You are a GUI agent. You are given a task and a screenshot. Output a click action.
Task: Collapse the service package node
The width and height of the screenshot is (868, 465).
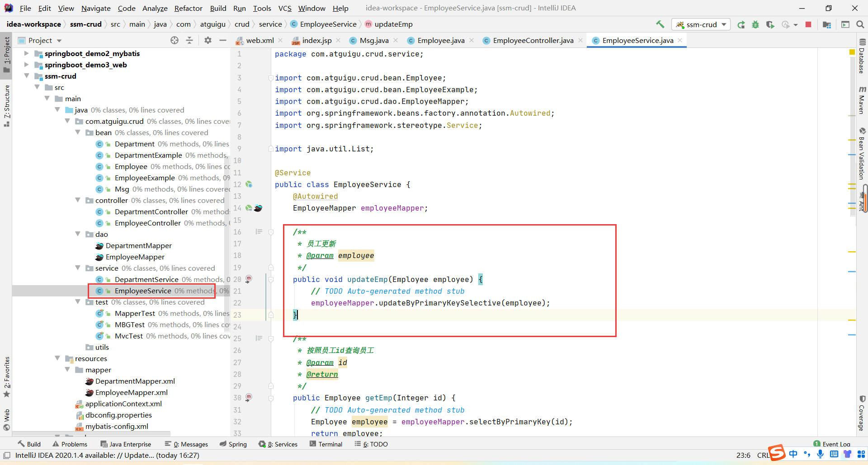pyautogui.click(x=78, y=268)
